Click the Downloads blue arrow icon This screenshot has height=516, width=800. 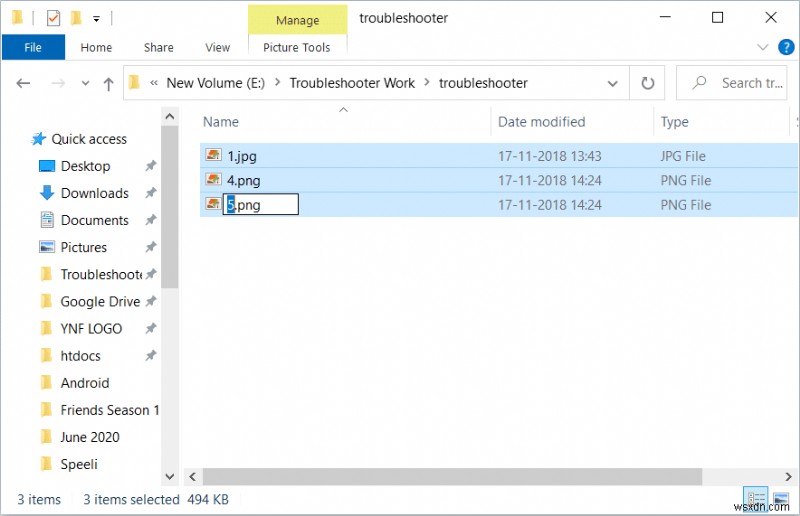[47, 192]
